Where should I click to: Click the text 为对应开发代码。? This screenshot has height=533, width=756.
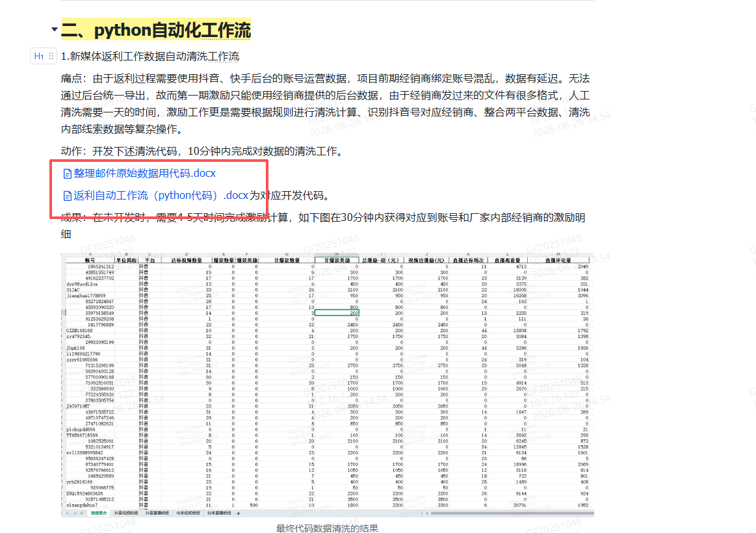click(x=290, y=195)
